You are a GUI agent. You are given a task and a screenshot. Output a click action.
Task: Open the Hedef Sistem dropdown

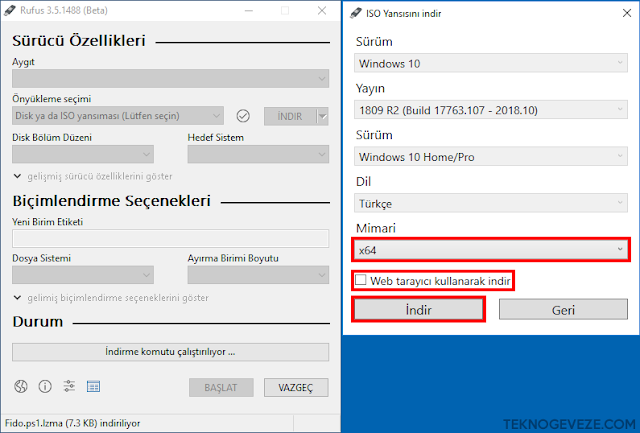(258, 154)
